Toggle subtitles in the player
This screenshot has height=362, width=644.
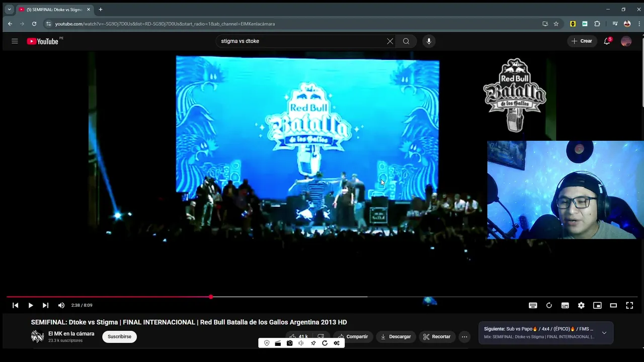point(565,305)
